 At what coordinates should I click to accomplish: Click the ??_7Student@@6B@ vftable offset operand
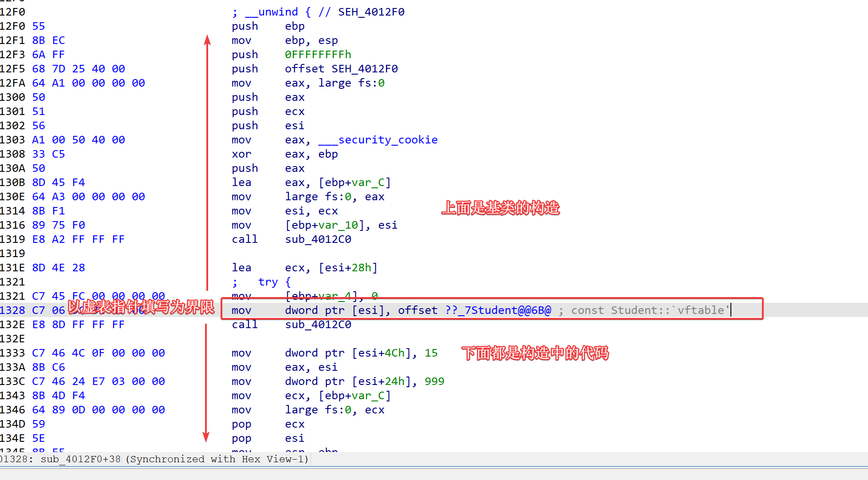click(498, 310)
